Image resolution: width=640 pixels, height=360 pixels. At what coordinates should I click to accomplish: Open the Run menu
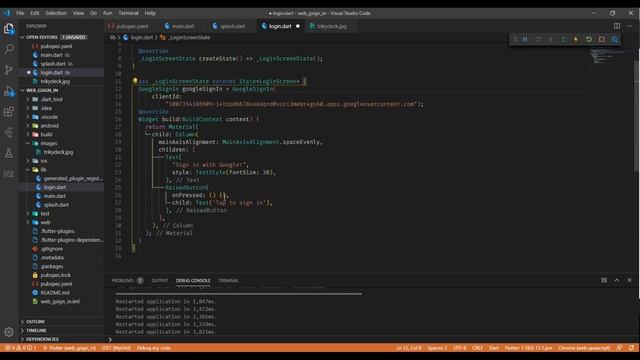tap(107, 13)
